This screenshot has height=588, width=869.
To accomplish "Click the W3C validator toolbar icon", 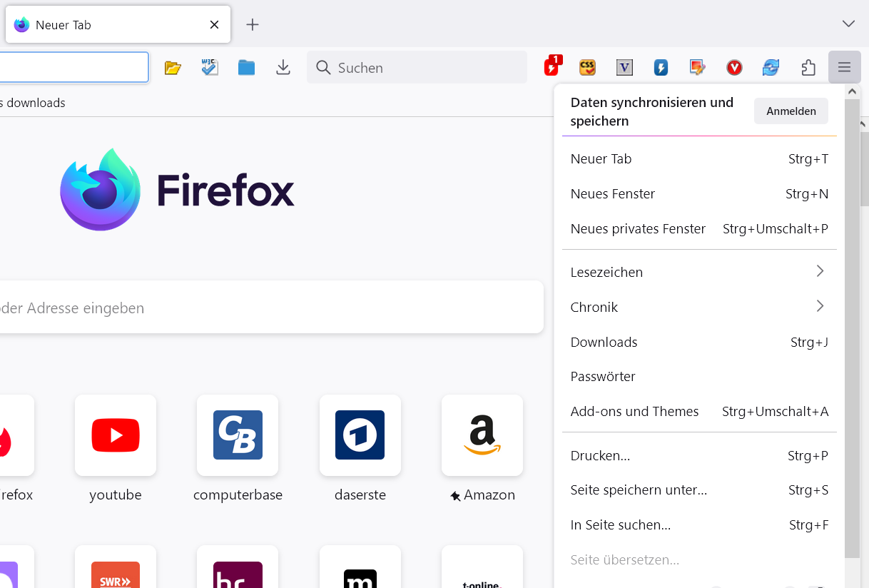I will pyautogui.click(x=209, y=68).
